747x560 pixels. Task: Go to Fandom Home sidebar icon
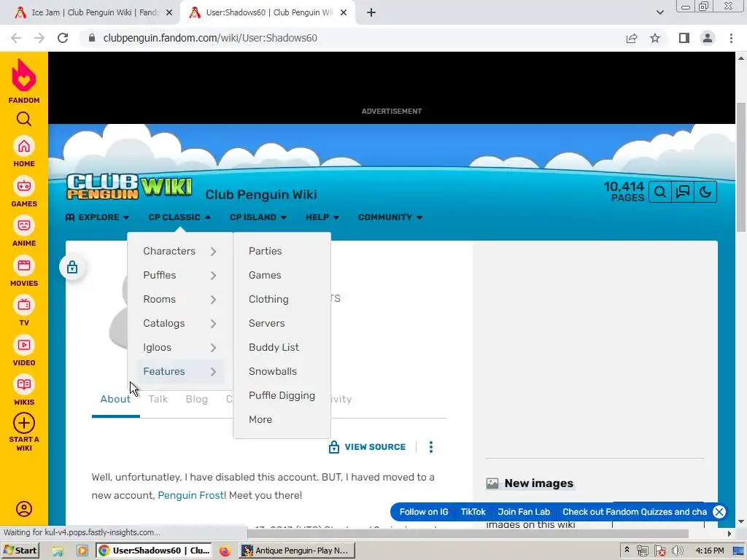coord(24,152)
